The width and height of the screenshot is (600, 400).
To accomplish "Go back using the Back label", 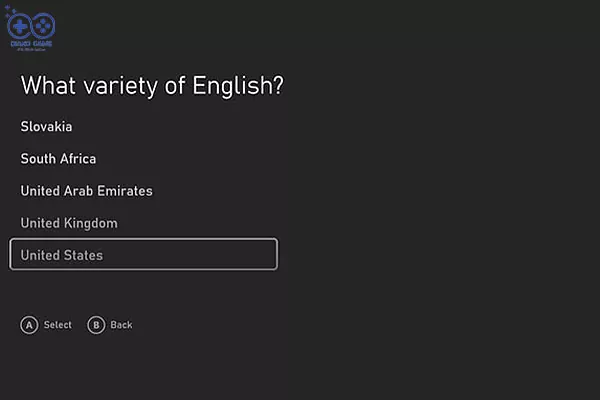I will pos(121,325).
